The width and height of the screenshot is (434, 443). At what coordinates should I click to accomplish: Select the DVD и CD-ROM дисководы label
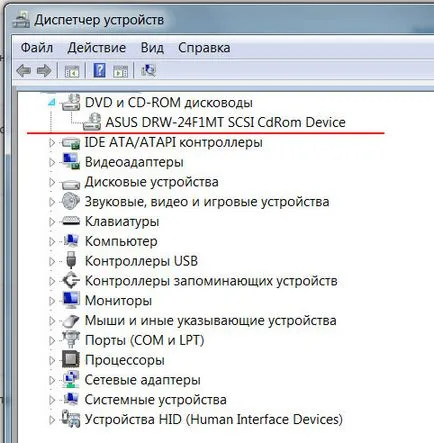169,103
